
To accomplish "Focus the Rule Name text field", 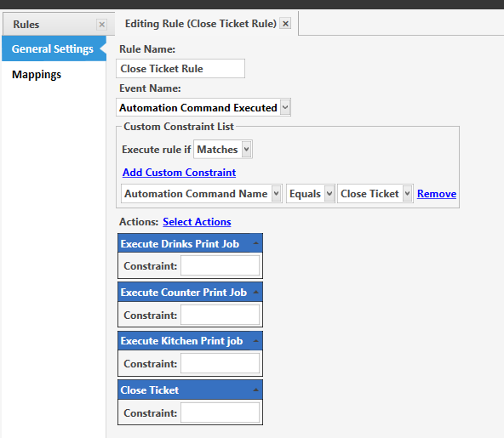I will [180, 68].
